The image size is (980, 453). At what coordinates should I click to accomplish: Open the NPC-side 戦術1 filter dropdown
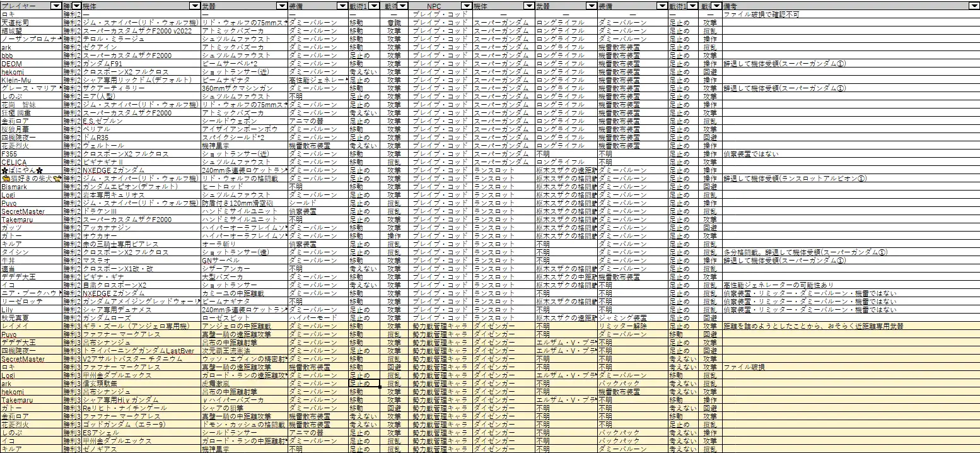pos(693,5)
